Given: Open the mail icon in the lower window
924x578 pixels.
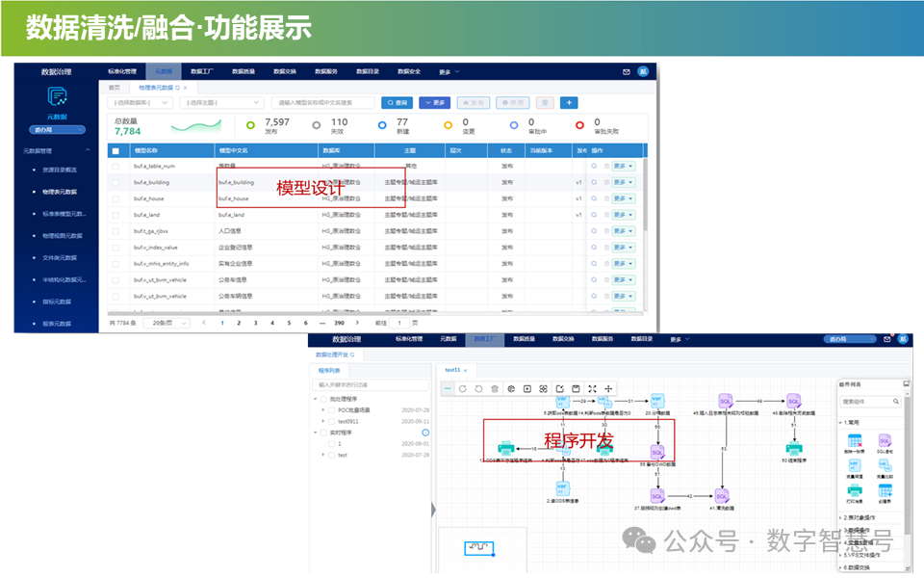Looking at the screenshot, I should [x=886, y=339].
